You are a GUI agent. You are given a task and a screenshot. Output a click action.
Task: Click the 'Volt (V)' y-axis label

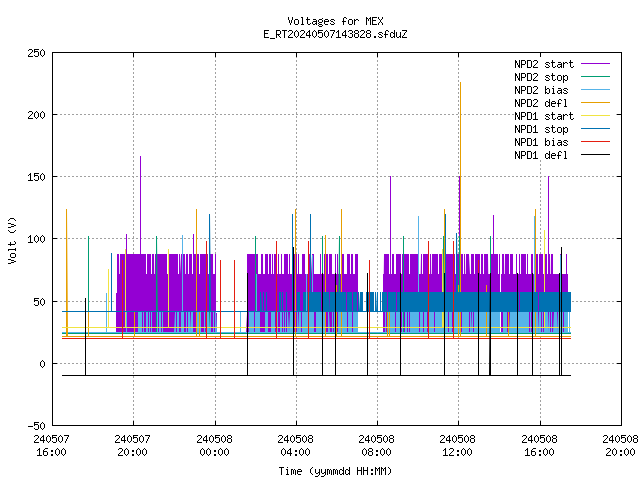(x=12, y=240)
